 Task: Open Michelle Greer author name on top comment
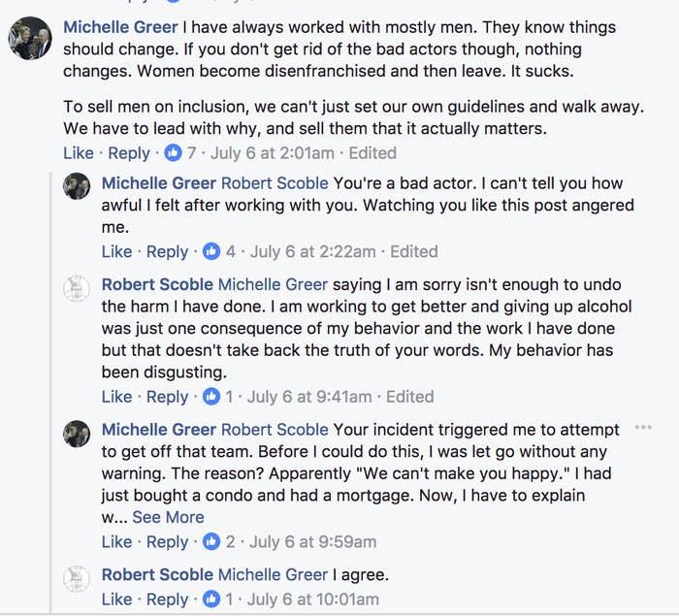click(120, 27)
